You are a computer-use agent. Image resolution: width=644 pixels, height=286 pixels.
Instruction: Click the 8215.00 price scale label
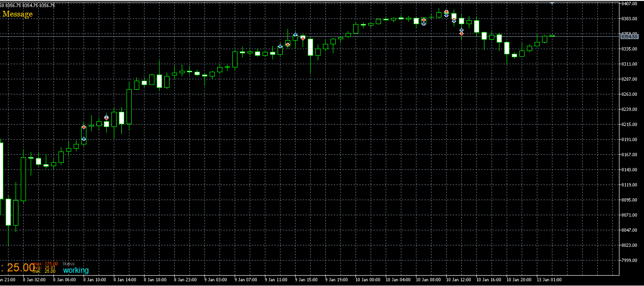[630, 125]
